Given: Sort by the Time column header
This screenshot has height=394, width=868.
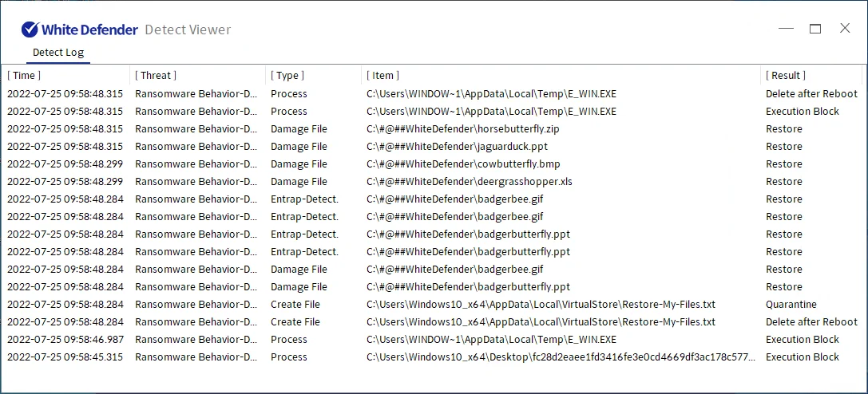Looking at the screenshot, I should pos(24,75).
